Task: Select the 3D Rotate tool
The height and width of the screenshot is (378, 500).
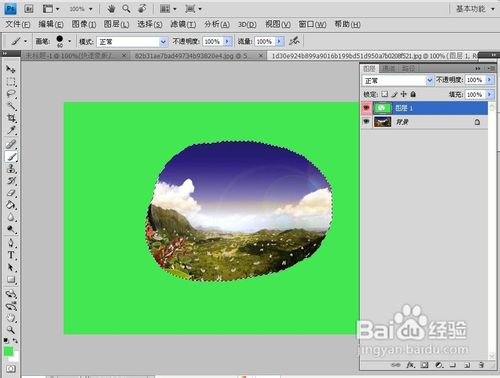Action: (x=11, y=294)
